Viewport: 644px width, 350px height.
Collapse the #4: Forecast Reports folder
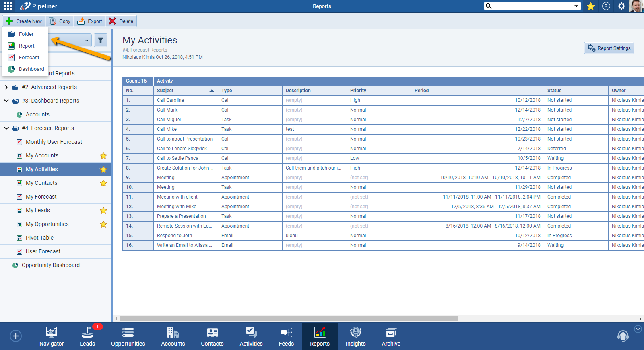6,128
